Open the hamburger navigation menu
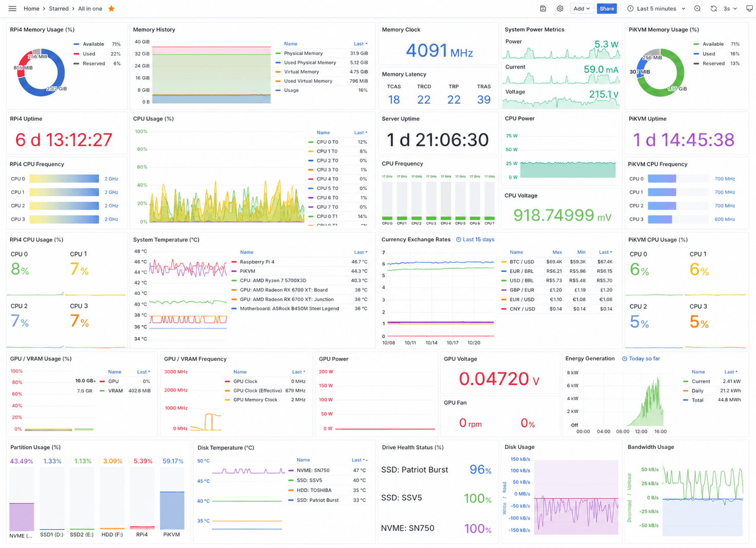 (x=12, y=9)
